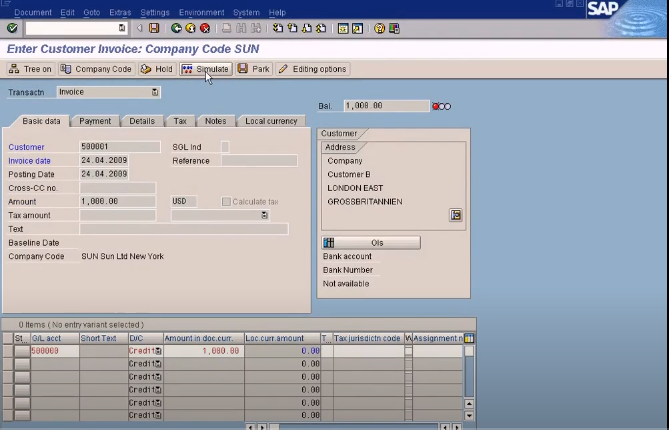Click the LONDON EAST address text
Screen dimensions: 669x430
tap(355, 188)
